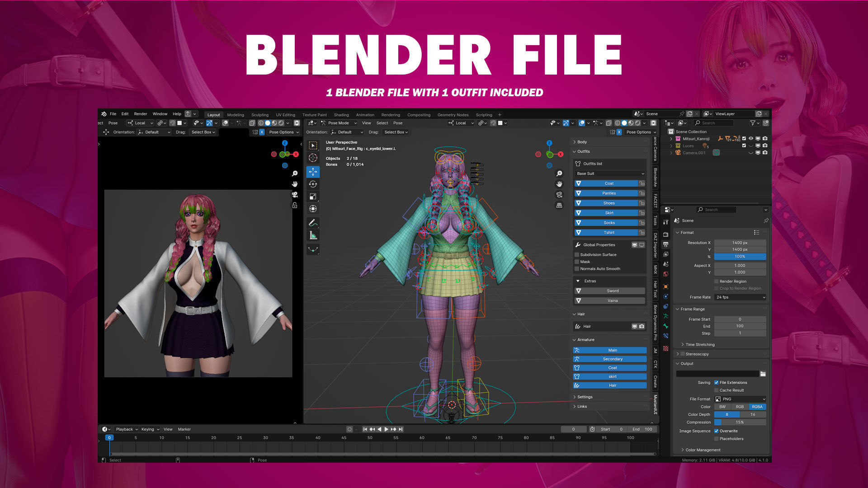Click the outliner filter funnel icon
This screenshot has height=488, width=868.
coord(753,123)
